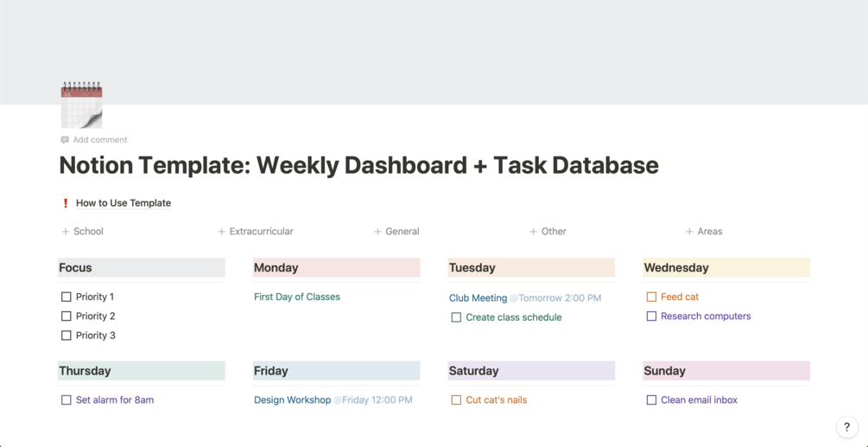Open the How to Use Template page
This screenshot has height=447, width=868.
[124, 203]
